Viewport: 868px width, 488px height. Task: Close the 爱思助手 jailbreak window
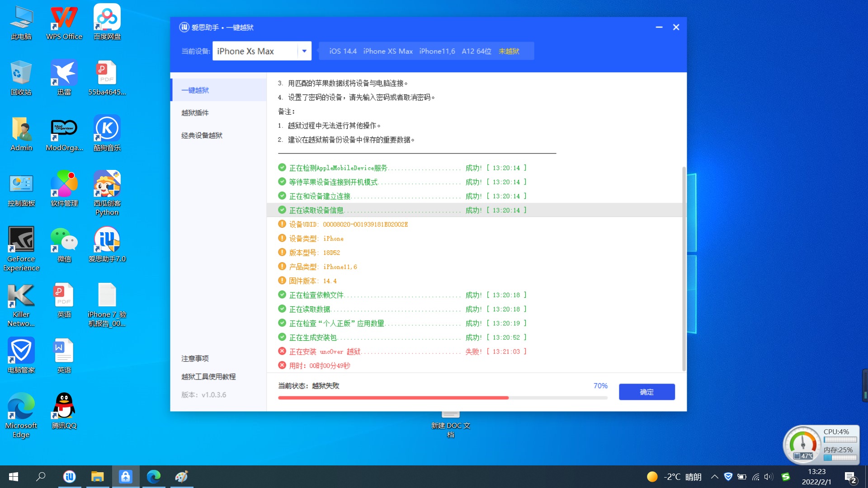[676, 27]
